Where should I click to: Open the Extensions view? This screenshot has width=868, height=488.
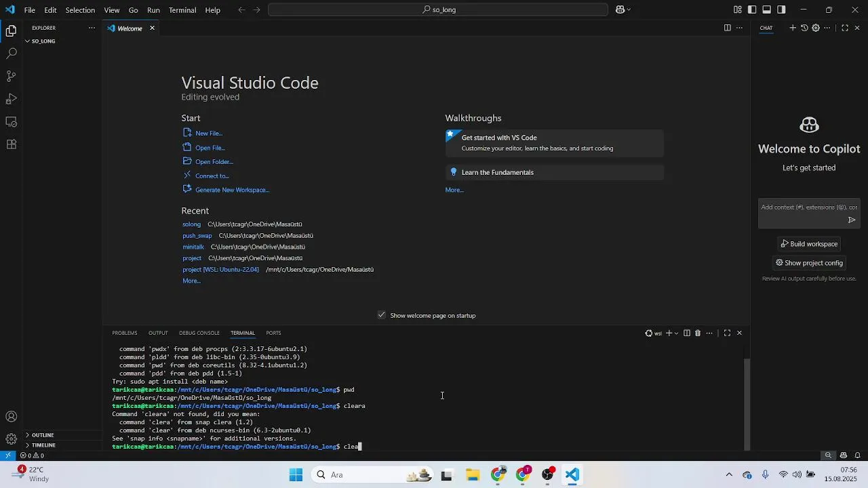click(11, 144)
